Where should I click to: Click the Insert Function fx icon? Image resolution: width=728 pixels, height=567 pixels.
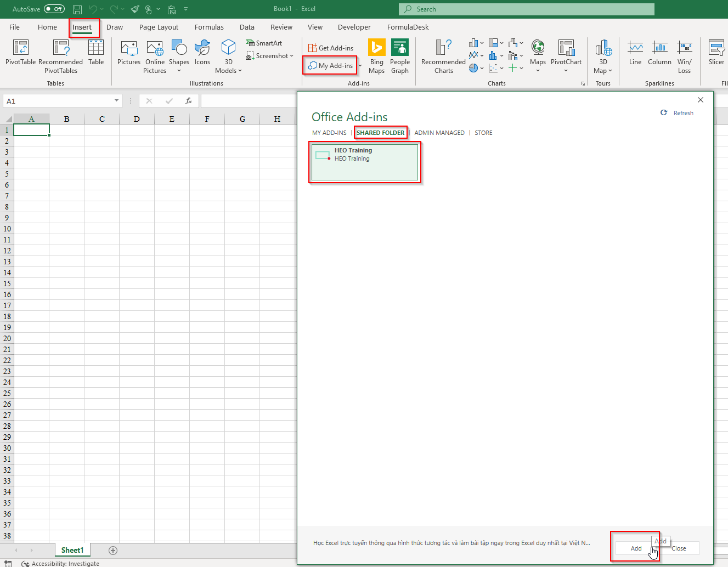click(x=188, y=101)
